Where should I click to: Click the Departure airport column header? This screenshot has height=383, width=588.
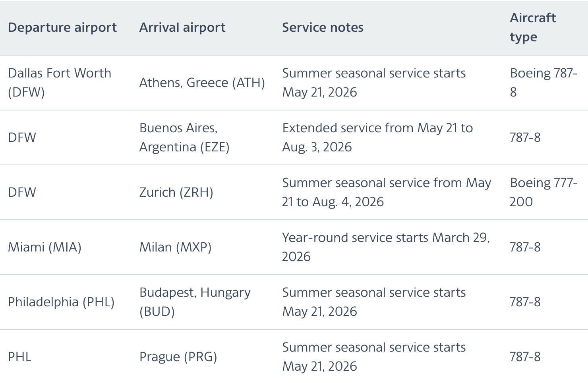click(62, 27)
